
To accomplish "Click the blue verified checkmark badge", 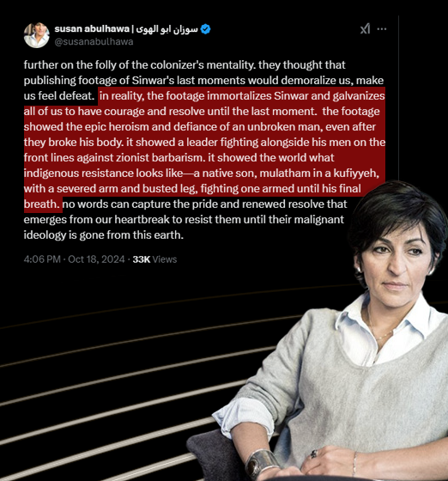I will [x=205, y=29].
